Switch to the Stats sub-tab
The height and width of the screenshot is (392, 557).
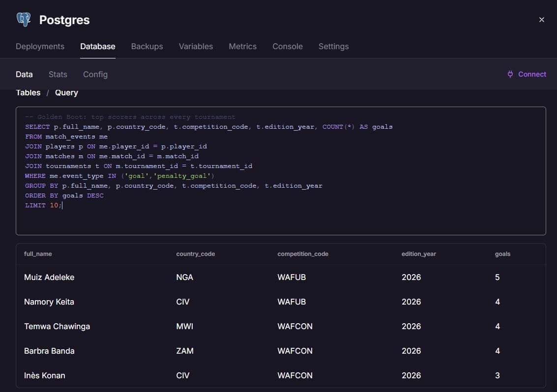tap(58, 75)
